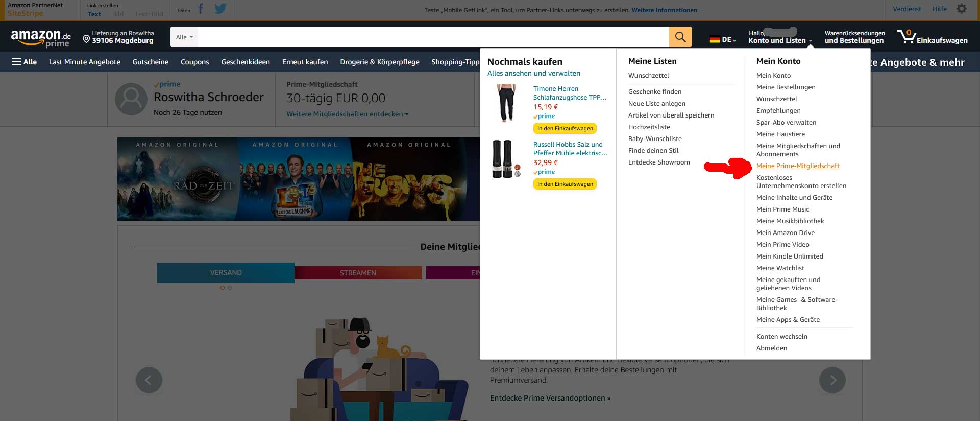Share via Twitter icon in SiteStripe
This screenshot has width=980, height=421.
point(220,9)
